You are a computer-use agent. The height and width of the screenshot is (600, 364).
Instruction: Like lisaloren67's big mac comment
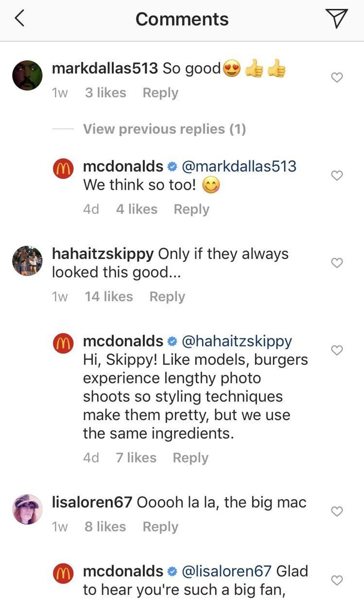click(x=337, y=511)
